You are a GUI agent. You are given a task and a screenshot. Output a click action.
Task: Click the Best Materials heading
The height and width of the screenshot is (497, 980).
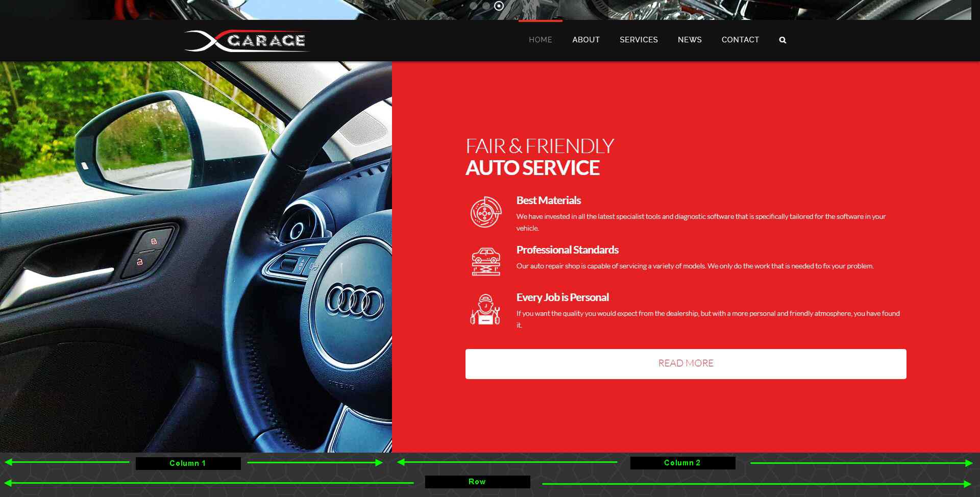(x=548, y=201)
